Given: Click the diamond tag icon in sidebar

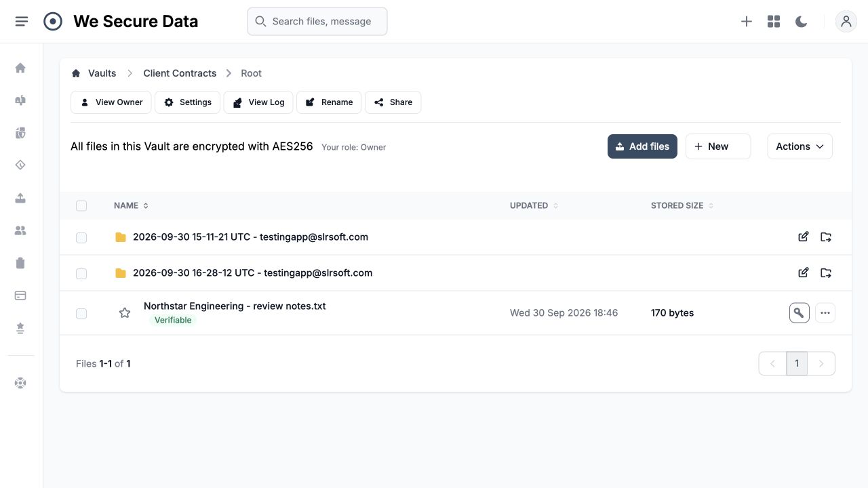Looking at the screenshot, I should (20, 165).
